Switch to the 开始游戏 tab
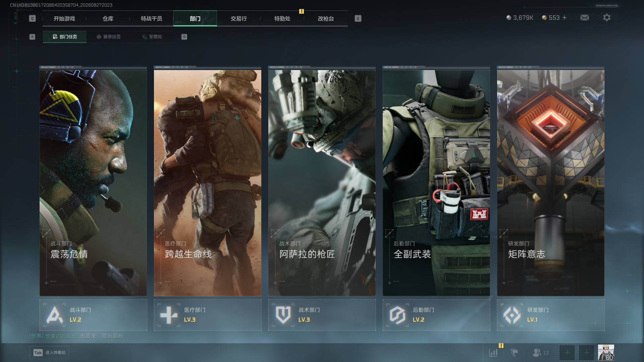 pyautogui.click(x=64, y=19)
